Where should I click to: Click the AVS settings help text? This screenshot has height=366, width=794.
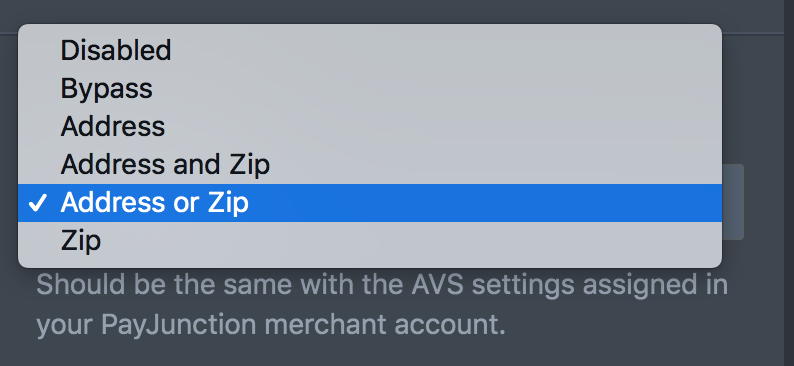pyautogui.click(x=382, y=306)
